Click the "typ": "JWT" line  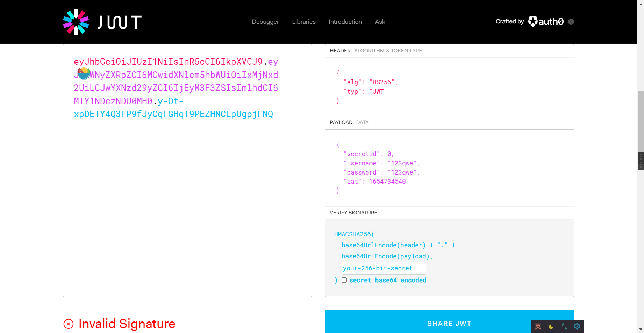click(365, 92)
